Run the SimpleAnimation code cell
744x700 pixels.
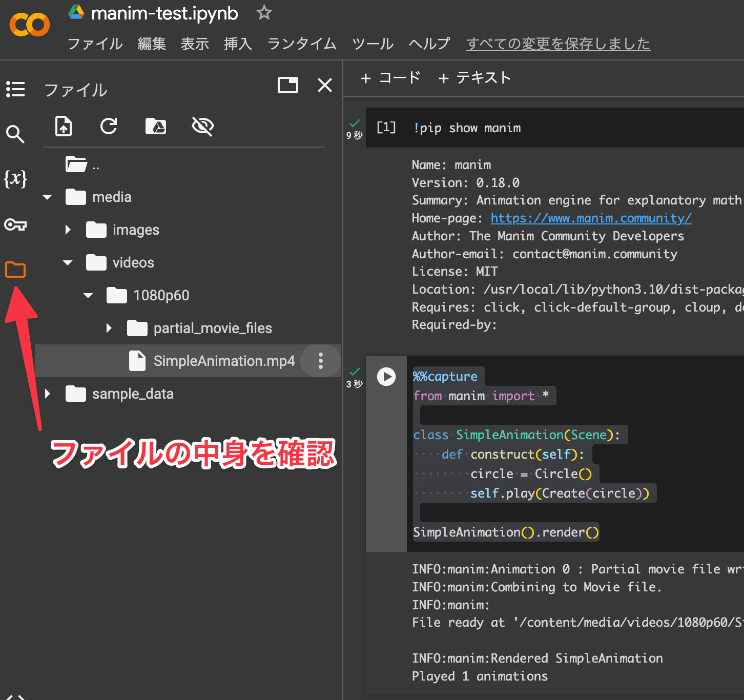coord(386,377)
